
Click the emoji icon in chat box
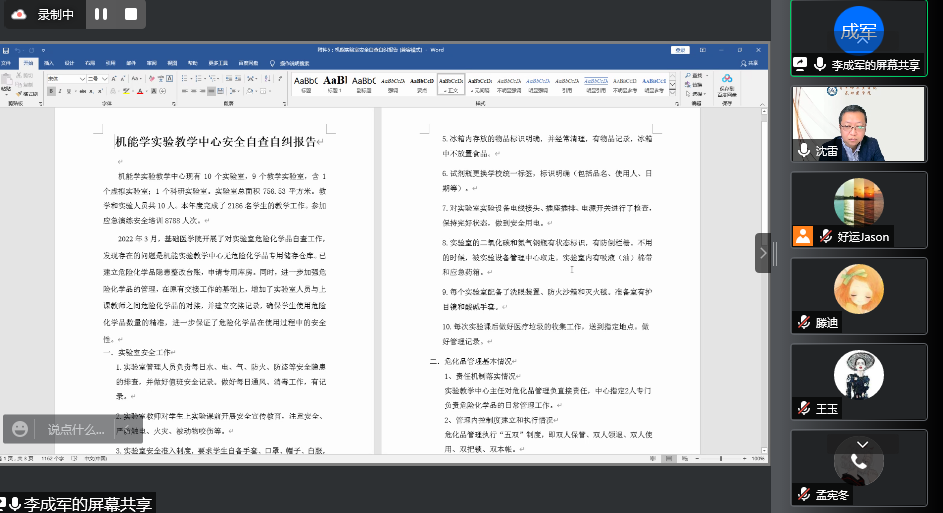[20, 429]
